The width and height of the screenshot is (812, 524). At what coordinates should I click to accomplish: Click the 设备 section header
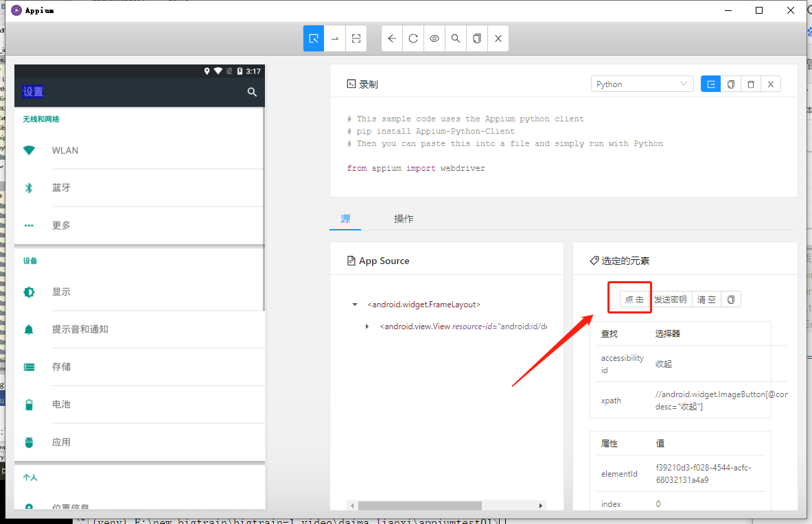click(x=30, y=261)
